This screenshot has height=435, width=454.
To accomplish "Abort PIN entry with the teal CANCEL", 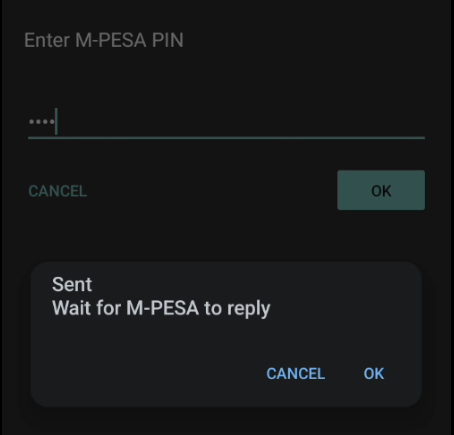I will pyautogui.click(x=58, y=191).
